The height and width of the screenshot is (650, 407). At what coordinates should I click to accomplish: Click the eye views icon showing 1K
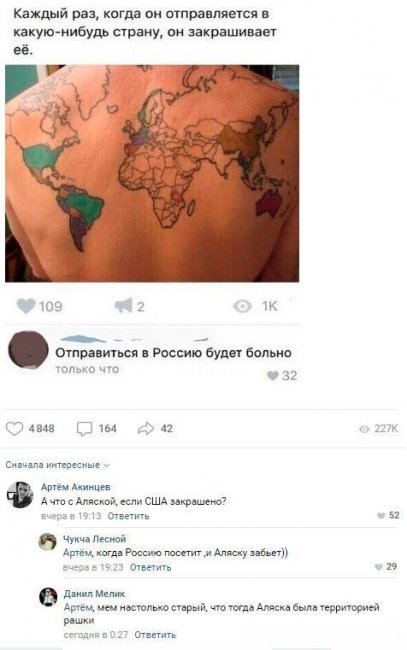242,306
